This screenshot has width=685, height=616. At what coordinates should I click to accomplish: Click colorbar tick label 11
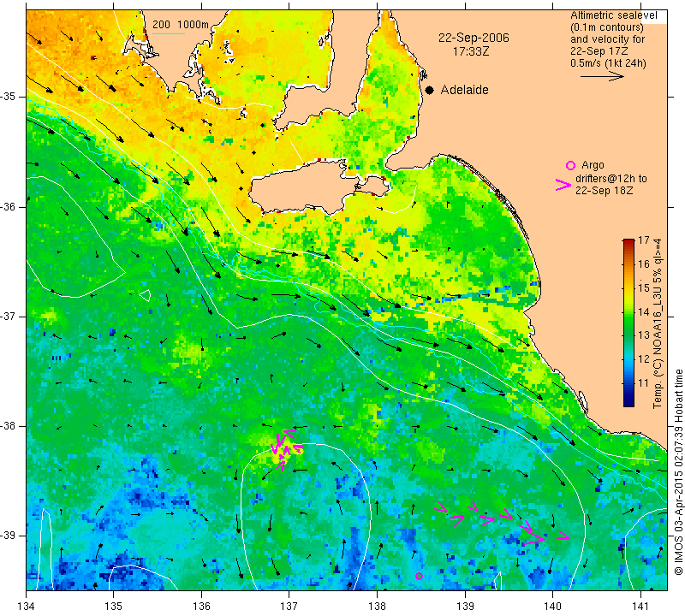tap(644, 383)
